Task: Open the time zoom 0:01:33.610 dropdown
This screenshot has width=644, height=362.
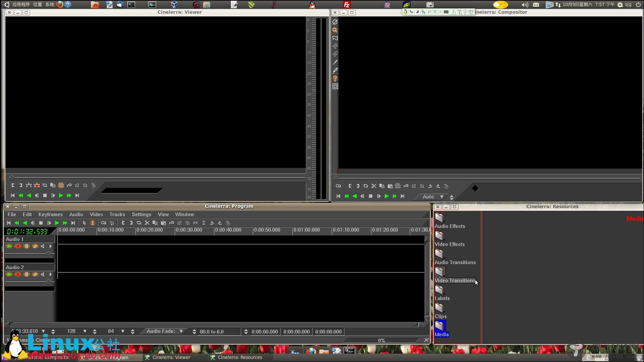Action: [x=43, y=331]
